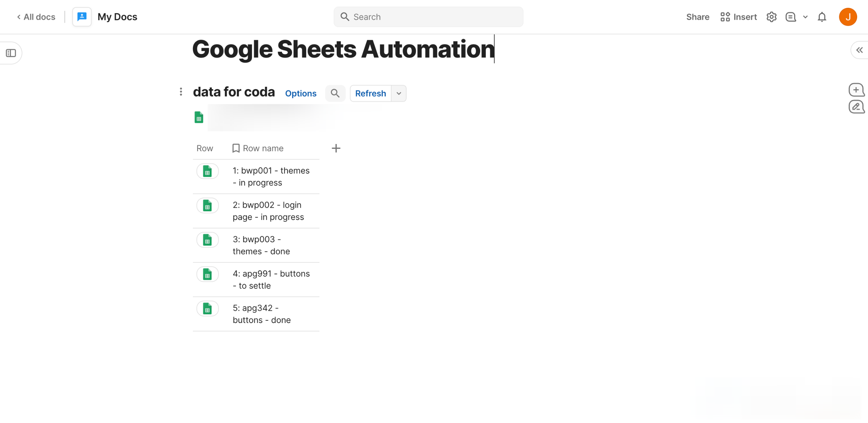Click the Share menu item
Screen dimensions: 868x423
[697, 17]
